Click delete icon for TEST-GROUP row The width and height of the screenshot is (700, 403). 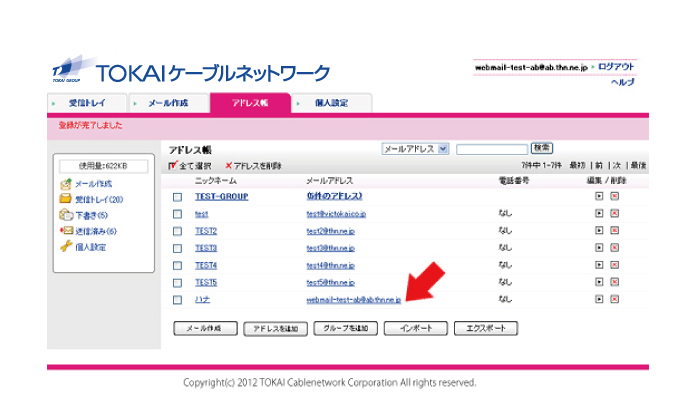[x=615, y=196]
